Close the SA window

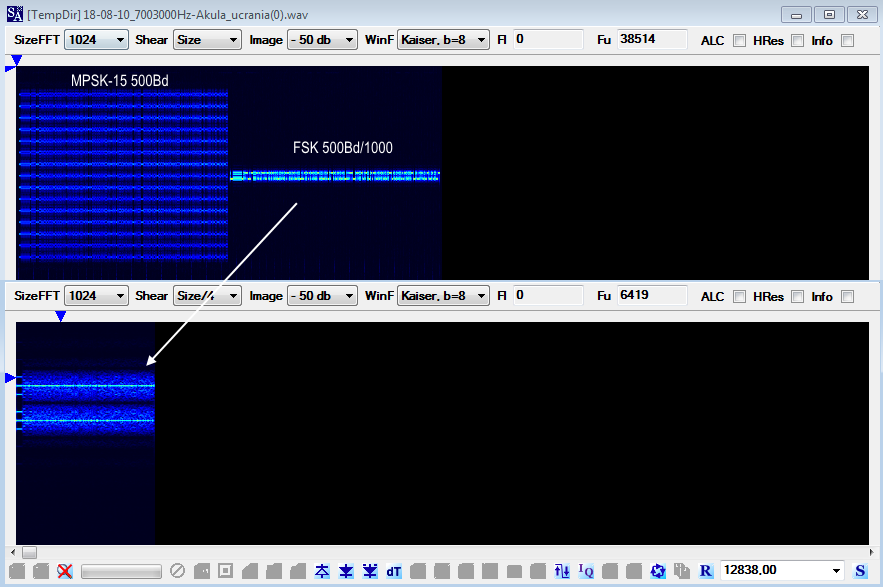tap(862, 15)
